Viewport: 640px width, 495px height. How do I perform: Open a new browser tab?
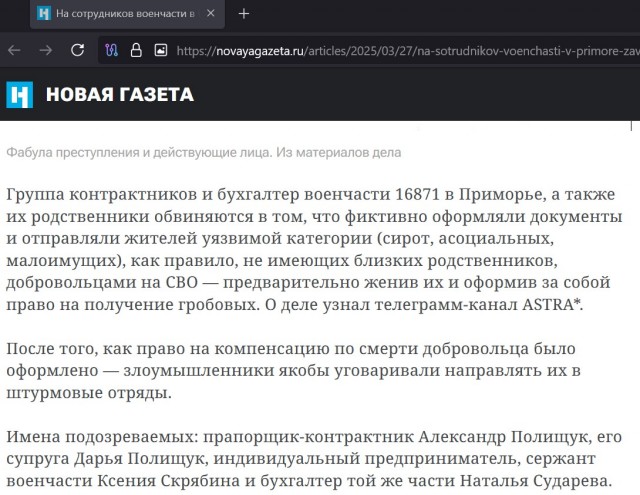[244, 14]
